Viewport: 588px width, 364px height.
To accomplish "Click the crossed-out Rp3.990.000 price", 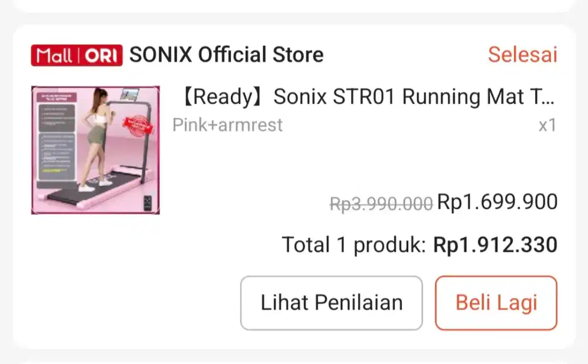I will (381, 203).
